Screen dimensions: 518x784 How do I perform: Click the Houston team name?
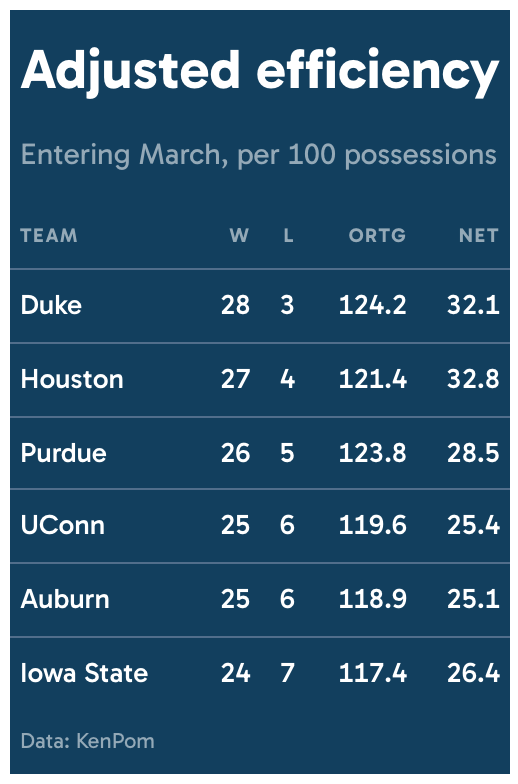click(72, 379)
